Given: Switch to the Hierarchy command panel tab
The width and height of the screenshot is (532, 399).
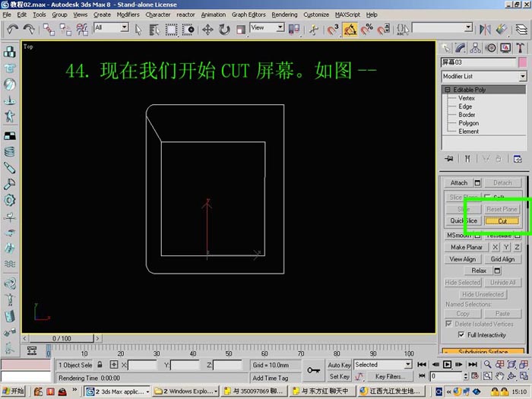Looking at the screenshot, I should tap(475, 48).
